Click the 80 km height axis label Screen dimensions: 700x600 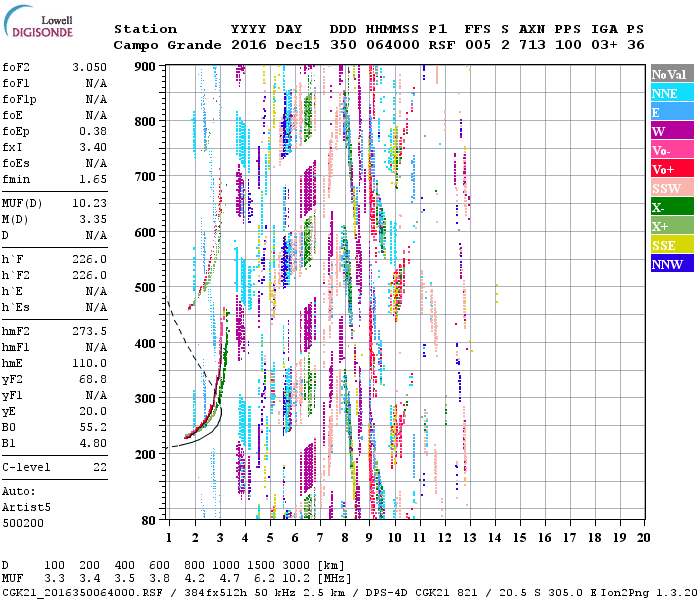click(x=149, y=521)
